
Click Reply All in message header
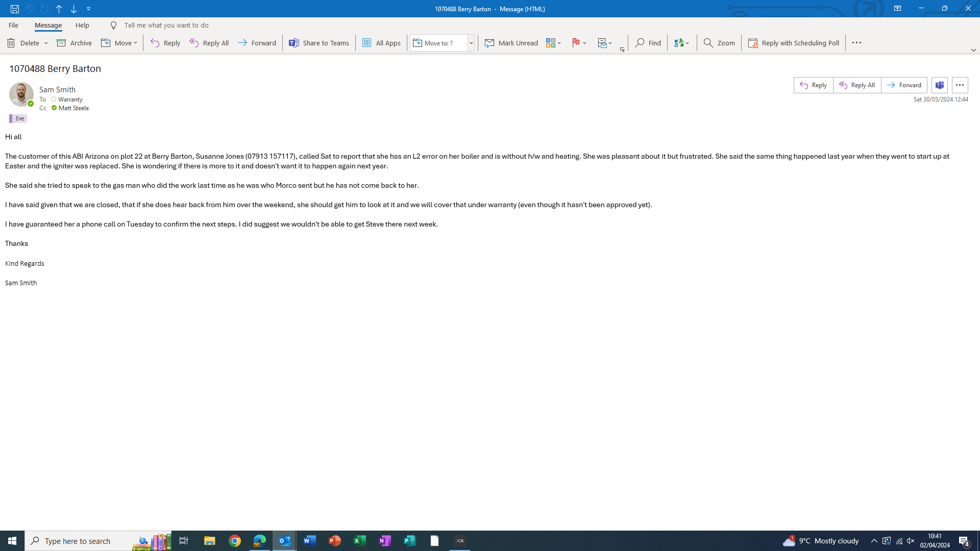(857, 85)
